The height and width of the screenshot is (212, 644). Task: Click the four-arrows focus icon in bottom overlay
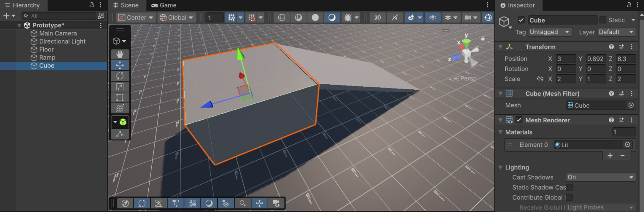point(260,203)
